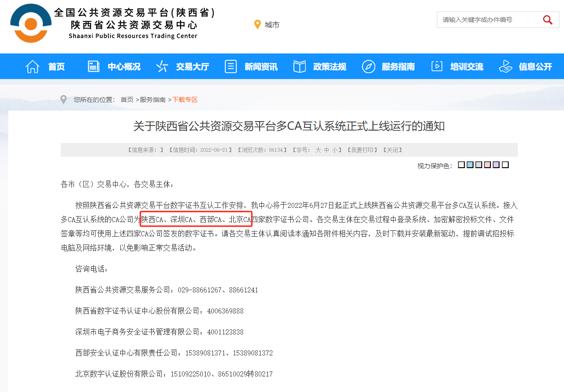This screenshot has width=564, height=392.
Task: Click the 服务指南 compass icon
Action: point(368,67)
